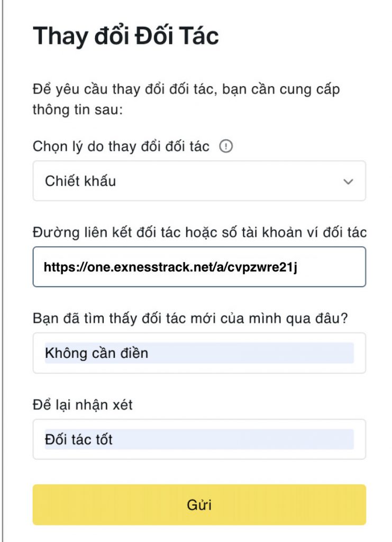Click the Bạn đã tìm thấy đối tác label
The height and width of the screenshot is (542, 392).
[190, 318]
